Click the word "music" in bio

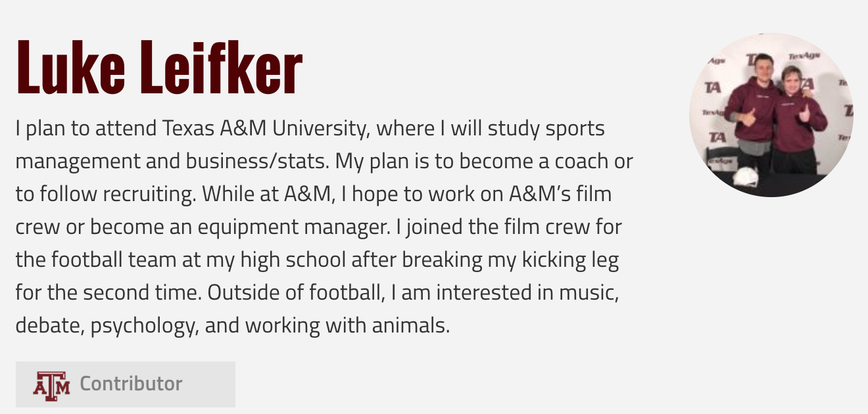[587, 293]
